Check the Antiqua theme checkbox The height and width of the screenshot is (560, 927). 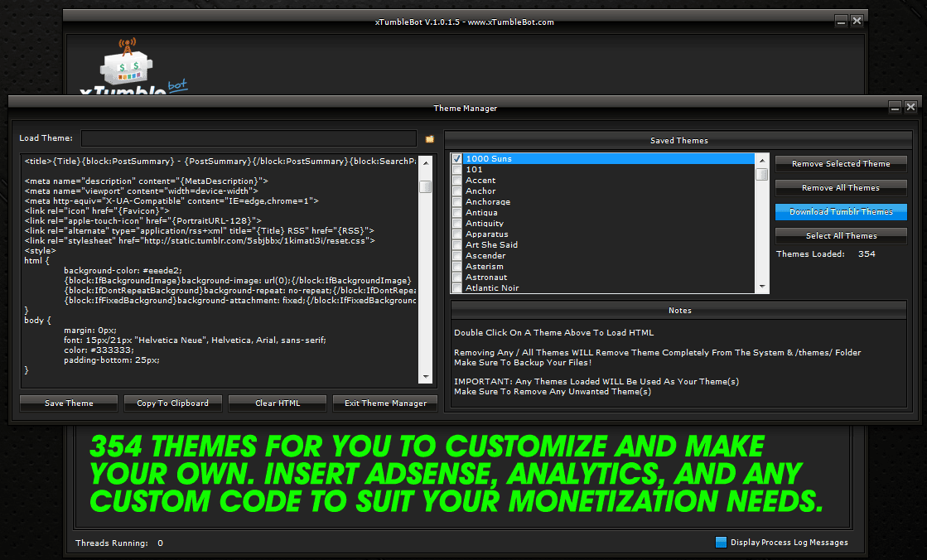(x=456, y=212)
